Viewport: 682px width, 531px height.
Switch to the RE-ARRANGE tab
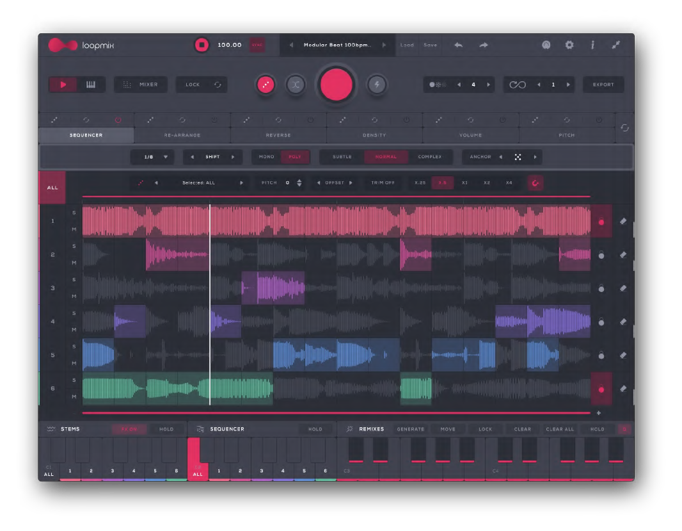(182, 135)
